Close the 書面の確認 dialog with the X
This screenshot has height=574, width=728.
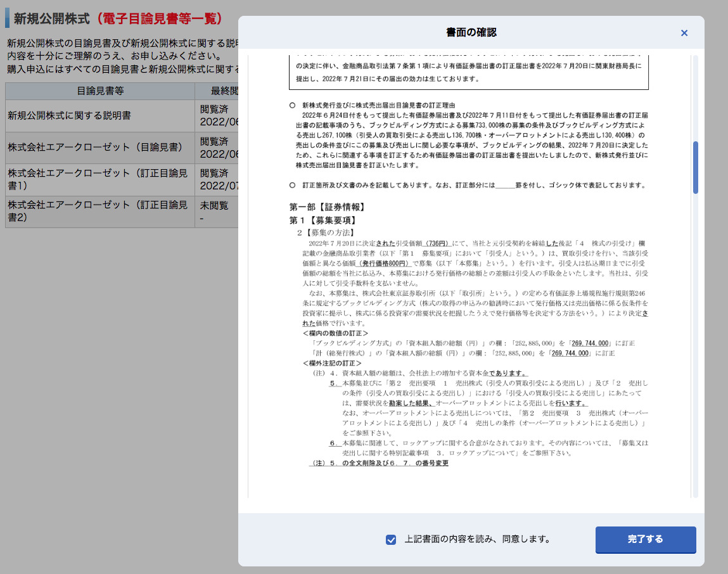pyautogui.click(x=684, y=33)
